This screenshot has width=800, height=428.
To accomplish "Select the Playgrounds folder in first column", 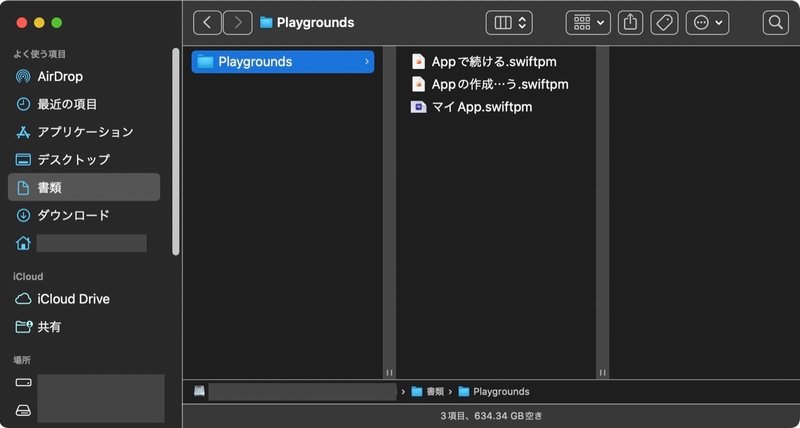I will tap(283, 62).
